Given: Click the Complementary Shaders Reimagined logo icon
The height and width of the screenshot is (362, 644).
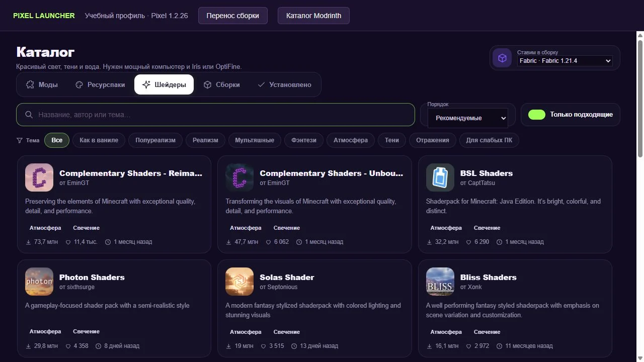Looking at the screenshot, I should pos(39,177).
